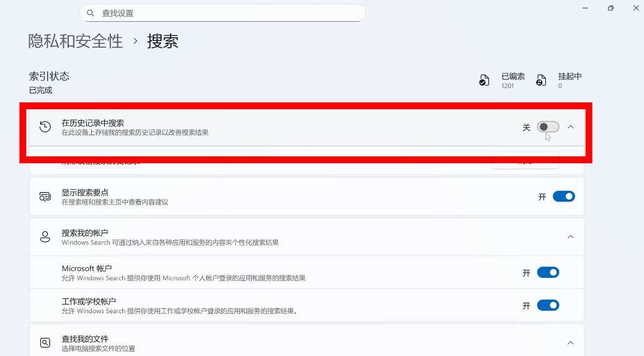Click the 在搜索框和搜索主页中查看内容建议 description
Viewport: 644px width, 356px height.
(x=115, y=202)
